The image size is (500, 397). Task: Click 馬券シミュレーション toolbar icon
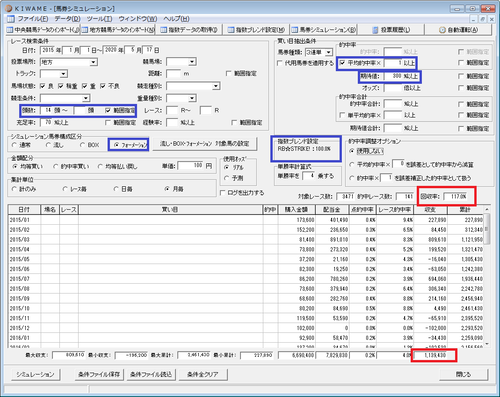pos(323,30)
